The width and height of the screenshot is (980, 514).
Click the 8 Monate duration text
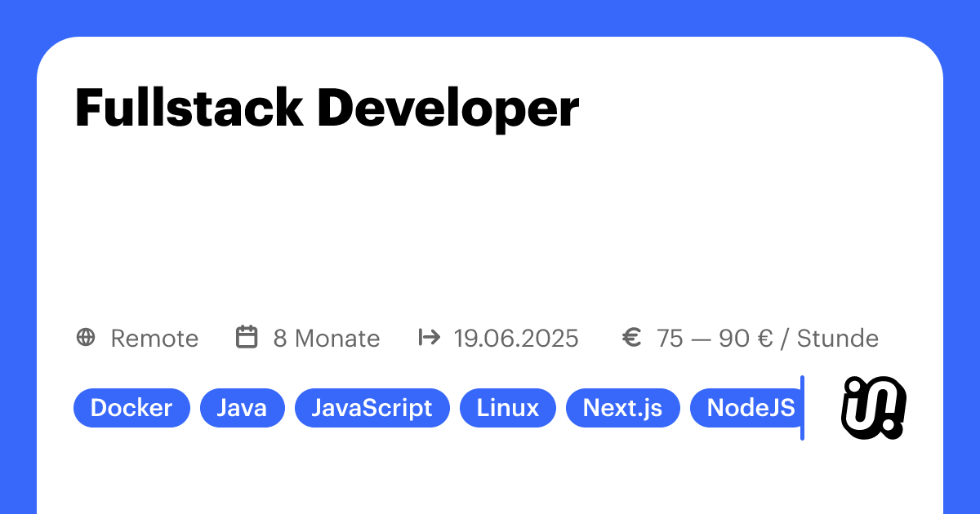326,338
